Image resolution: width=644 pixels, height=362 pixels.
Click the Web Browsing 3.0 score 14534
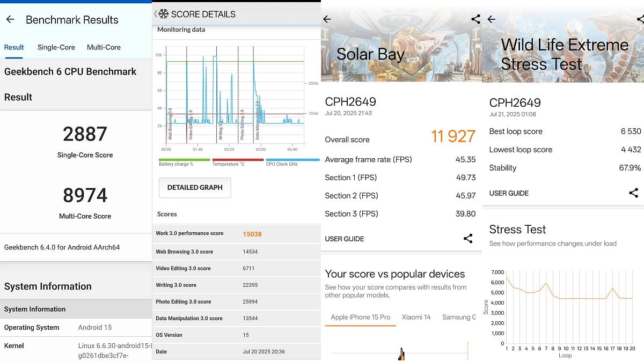(250, 252)
